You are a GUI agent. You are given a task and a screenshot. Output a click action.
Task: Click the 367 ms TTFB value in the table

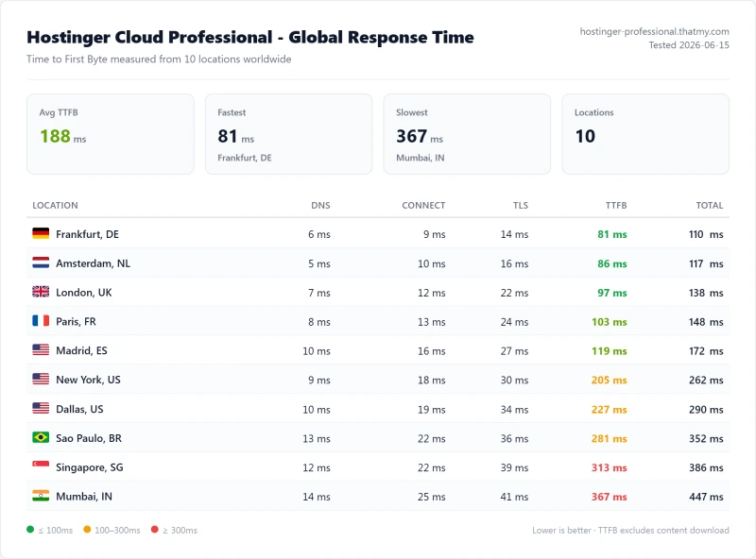pyautogui.click(x=610, y=497)
